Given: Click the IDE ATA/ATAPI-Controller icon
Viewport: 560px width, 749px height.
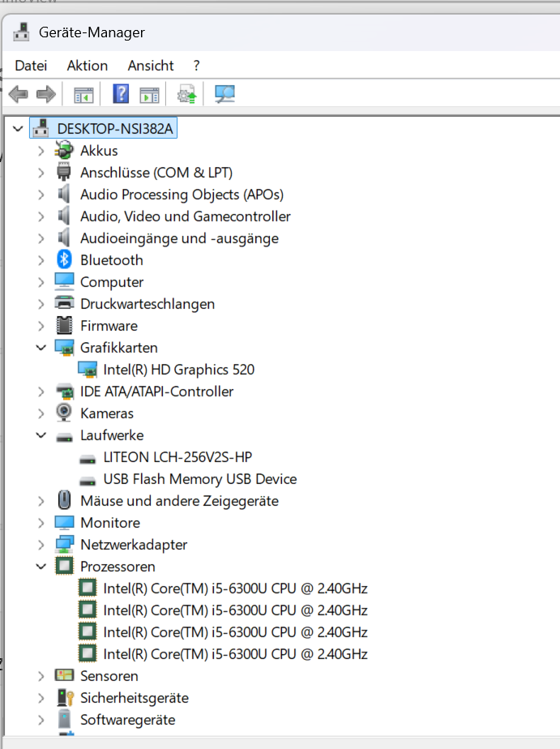Looking at the screenshot, I should point(65,392).
